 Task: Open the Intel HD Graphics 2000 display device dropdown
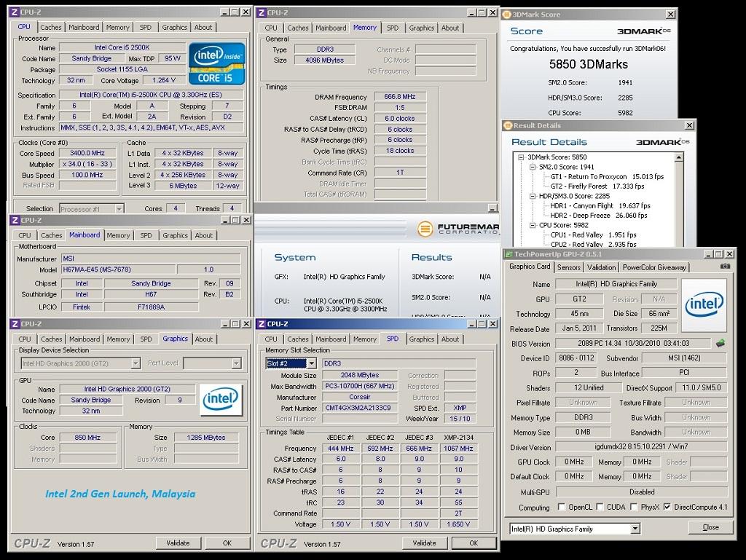pos(136,363)
